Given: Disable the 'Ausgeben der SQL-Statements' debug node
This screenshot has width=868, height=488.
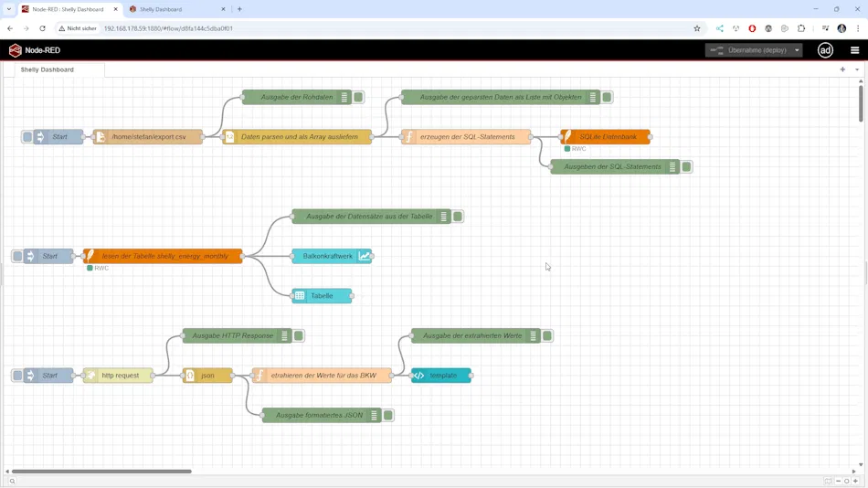Looking at the screenshot, I should (x=687, y=167).
